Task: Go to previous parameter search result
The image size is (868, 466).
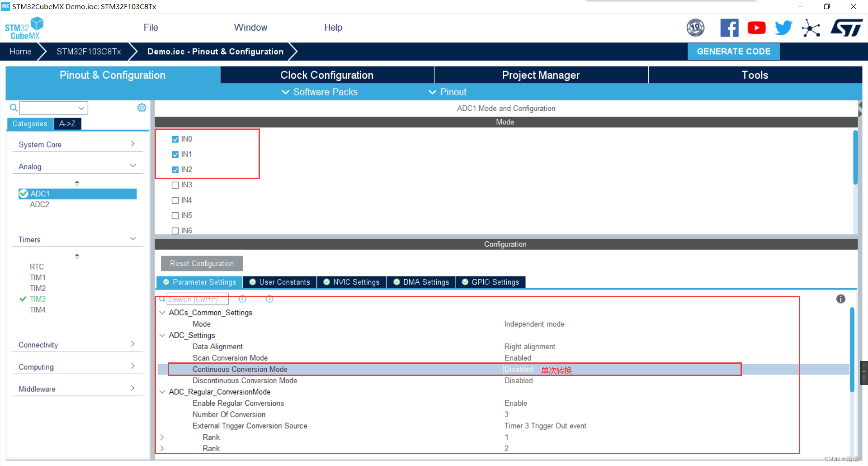Action: (x=242, y=299)
